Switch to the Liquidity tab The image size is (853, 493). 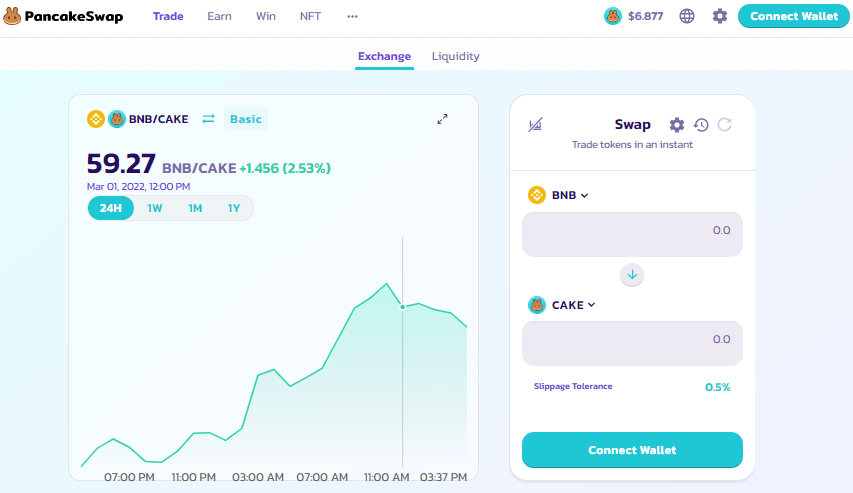[455, 56]
